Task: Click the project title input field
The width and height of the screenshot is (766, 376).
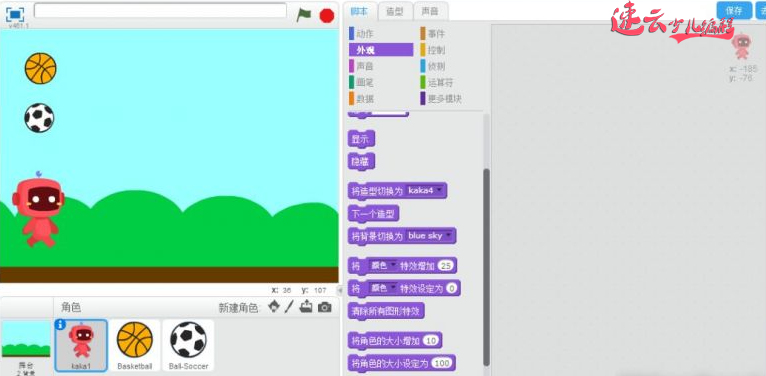Action: (x=160, y=11)
